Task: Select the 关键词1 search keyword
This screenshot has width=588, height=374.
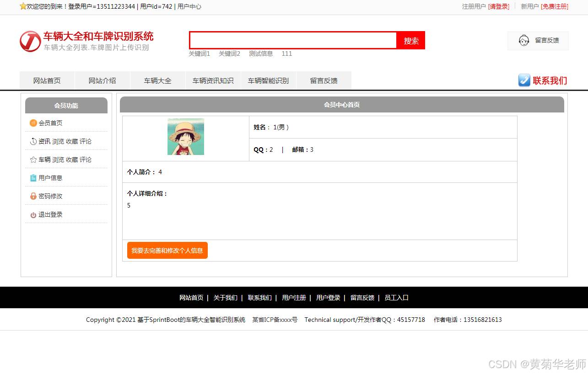Action: pos(199,53)
